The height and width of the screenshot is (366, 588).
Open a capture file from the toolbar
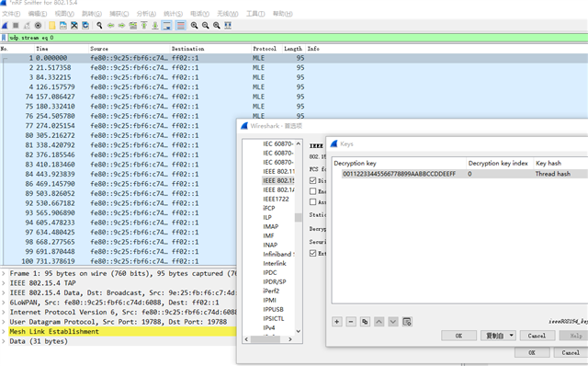point(52,26)
